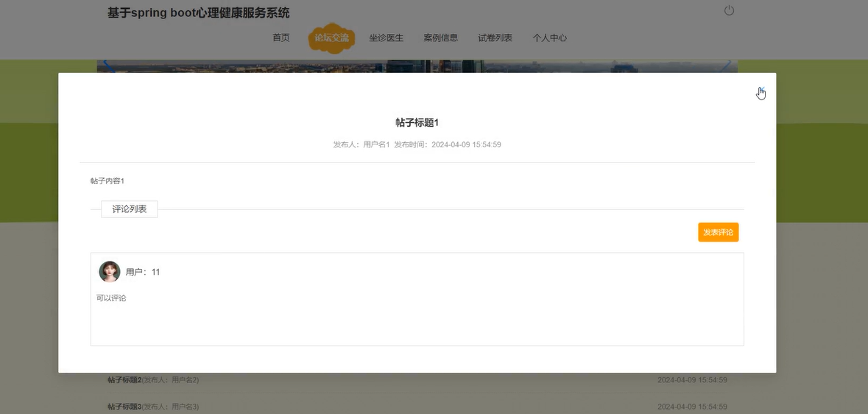
Task: Click the 帖子内容1 body text
Action: click(x=107, y=181)
